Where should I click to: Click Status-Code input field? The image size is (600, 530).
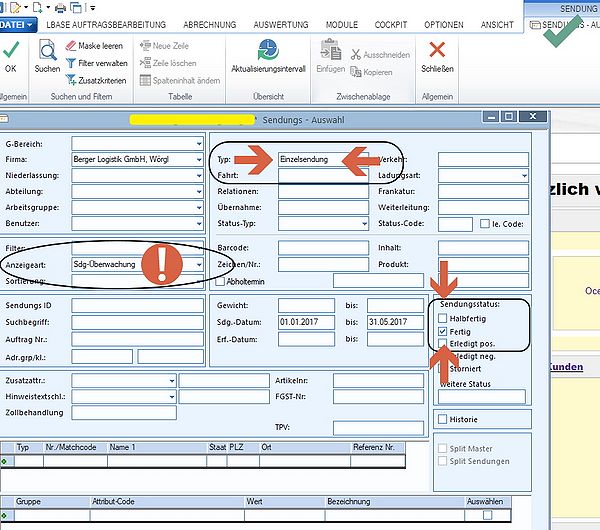point(455,224)
